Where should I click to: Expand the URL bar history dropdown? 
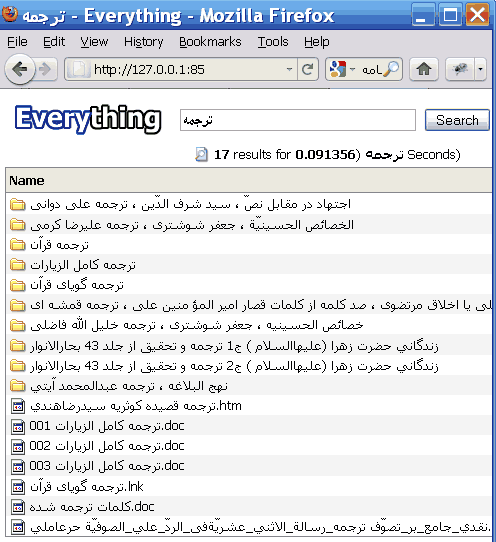point(289,69)
